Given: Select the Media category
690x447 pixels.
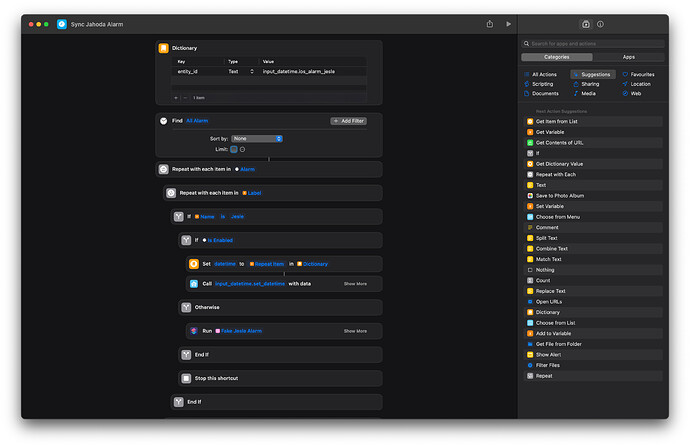Looking at the screenshot, I should (584, 94).
